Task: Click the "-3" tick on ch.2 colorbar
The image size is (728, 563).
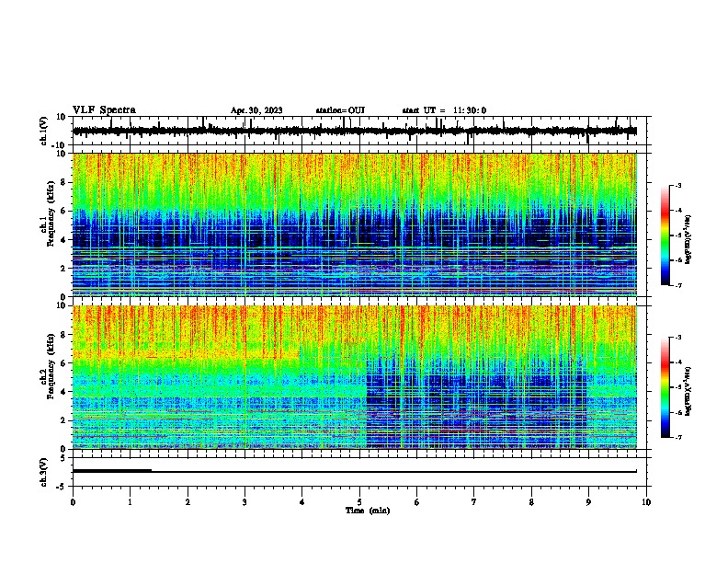Action: click(677, 338)
